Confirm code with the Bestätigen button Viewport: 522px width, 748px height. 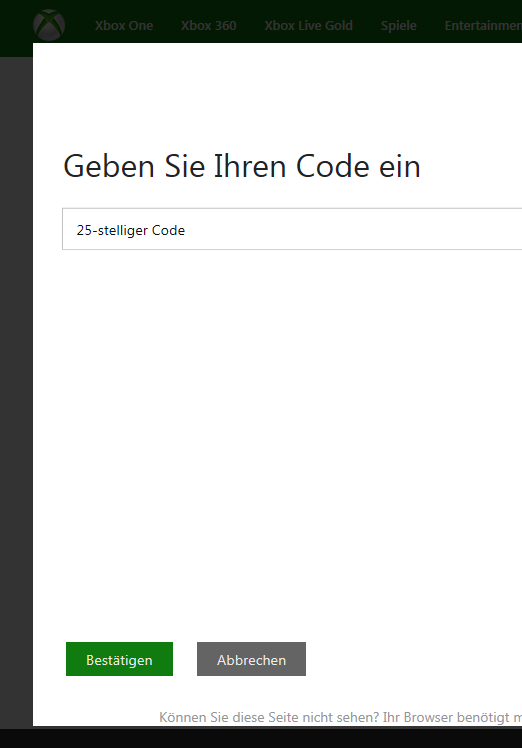[x=119, y=659]
